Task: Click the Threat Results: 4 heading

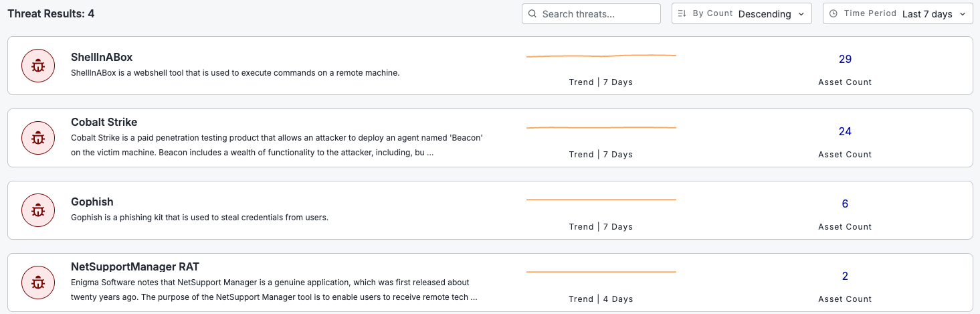Action: pyautogui.click(x=51, y=13)
